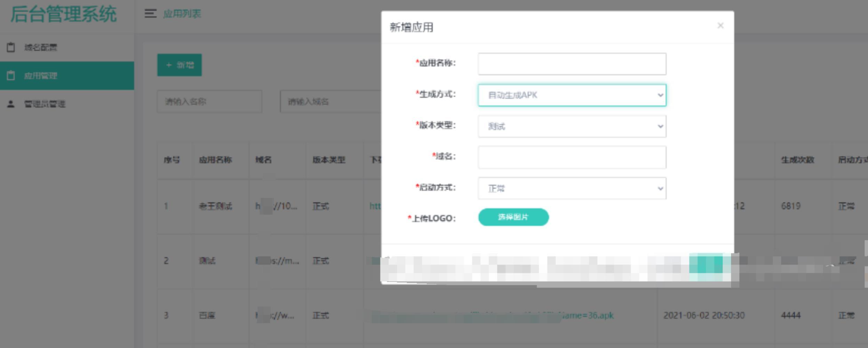Click the 百度 app name in row 3
Viewport: 868px width, 348px height.
tap(207, 315)
